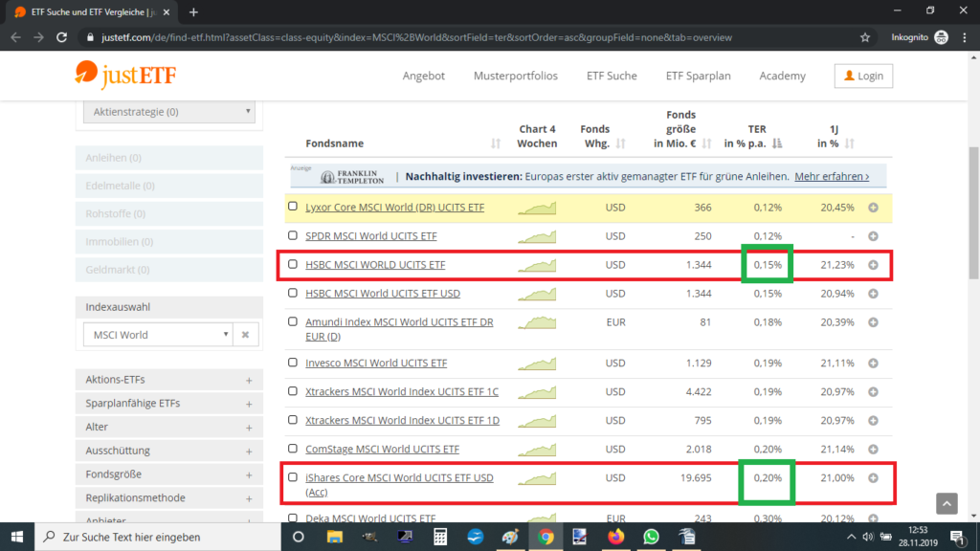Sort by 1J performance using its sort arrows
Image resolution: width=980 pixels, height=551 pixels.
click(850, 143)
